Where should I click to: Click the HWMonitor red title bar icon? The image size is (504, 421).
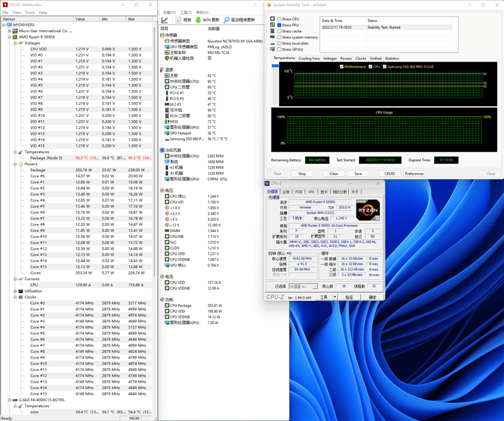tap(5, 5)
